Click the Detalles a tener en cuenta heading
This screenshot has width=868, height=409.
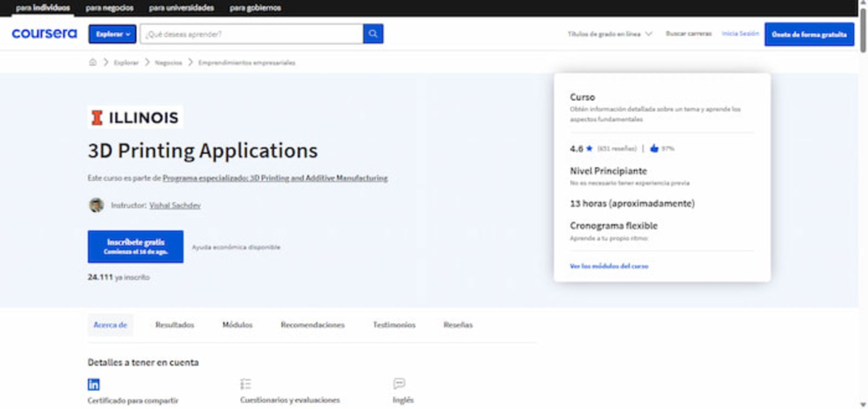143,362
